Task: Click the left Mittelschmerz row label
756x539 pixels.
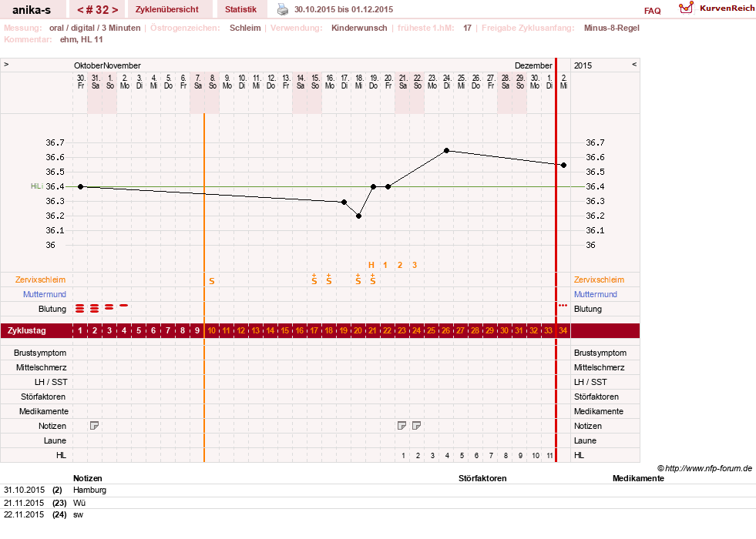Action: point(41,367)
